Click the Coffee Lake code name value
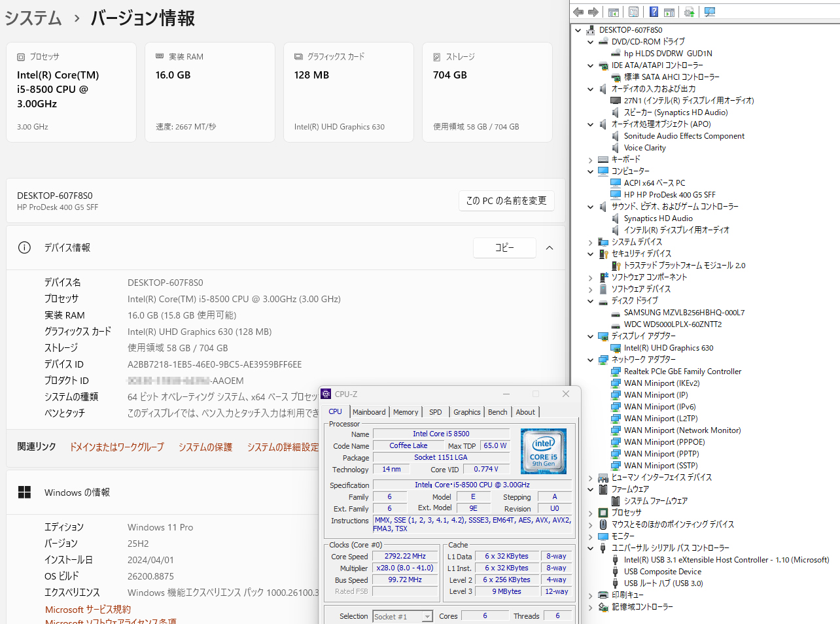Viewport: 840px width, 624px height. click(408, 445)
